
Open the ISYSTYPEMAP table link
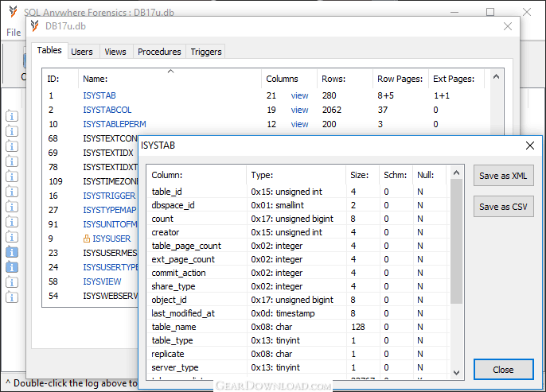pos(110,210)
